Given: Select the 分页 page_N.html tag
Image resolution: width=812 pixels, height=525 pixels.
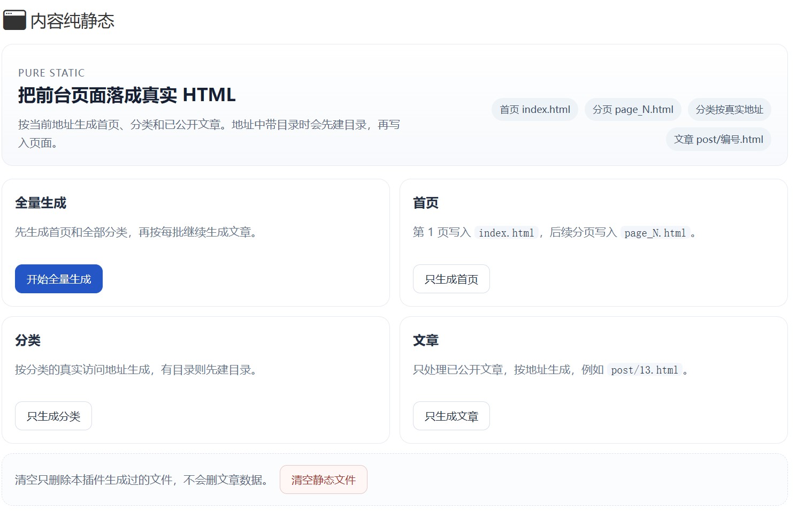Looking at the screenshot, I should click(633, 109).
